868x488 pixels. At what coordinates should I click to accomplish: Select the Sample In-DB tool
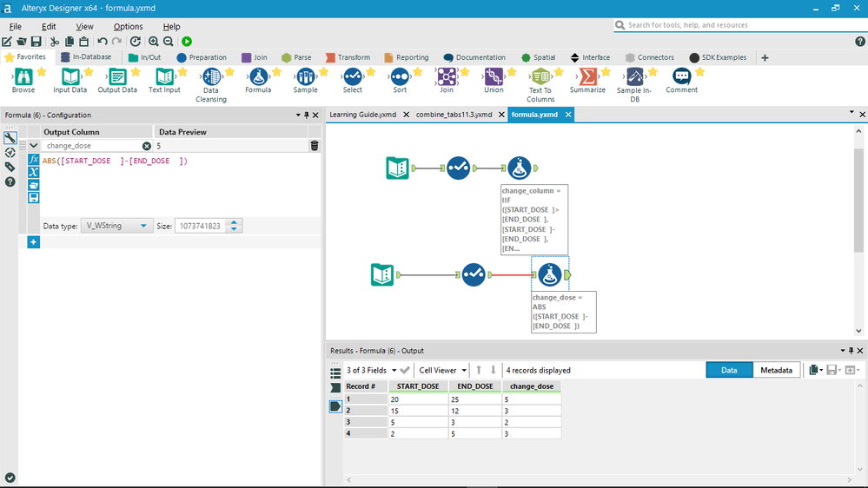634,84
